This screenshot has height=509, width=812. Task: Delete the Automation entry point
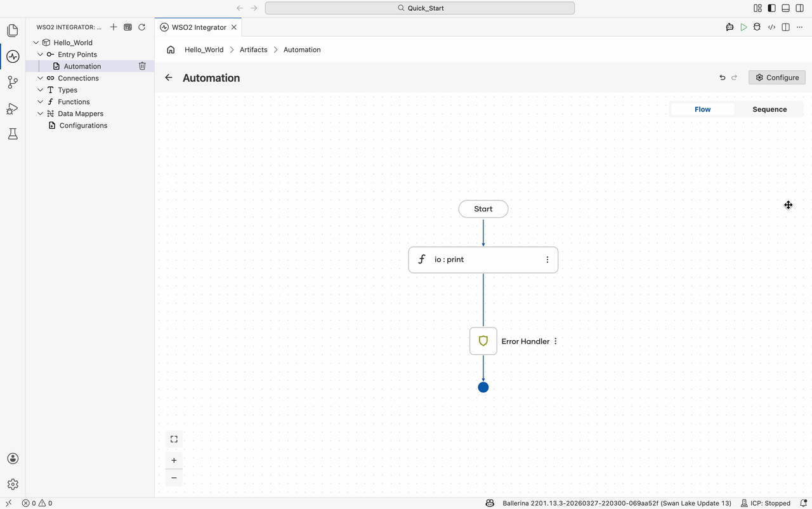(x=142, y=66)
